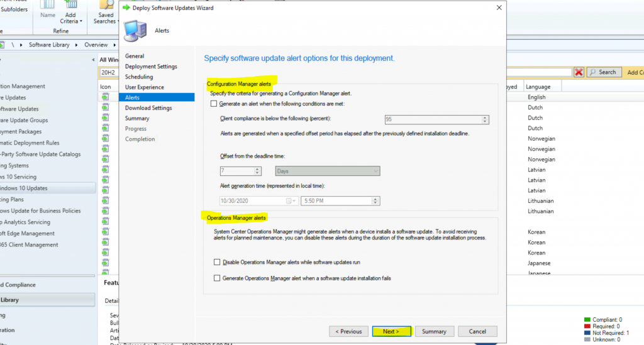Enable Generate an alert when conditions are met
This screenshot has width=644, height=345.
pyautogui.click(x=214, y=104)
